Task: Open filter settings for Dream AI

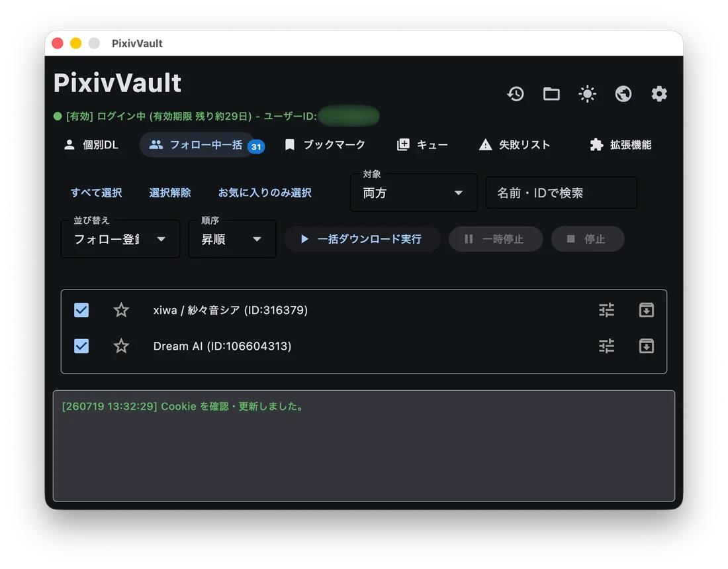Action: 606,346
